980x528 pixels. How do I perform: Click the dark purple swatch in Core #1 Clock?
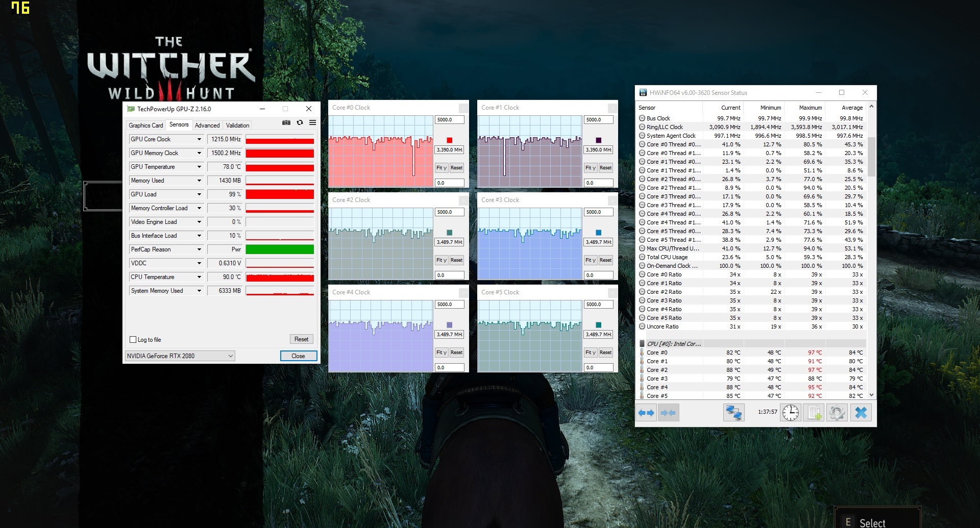(x=599, y=140)
